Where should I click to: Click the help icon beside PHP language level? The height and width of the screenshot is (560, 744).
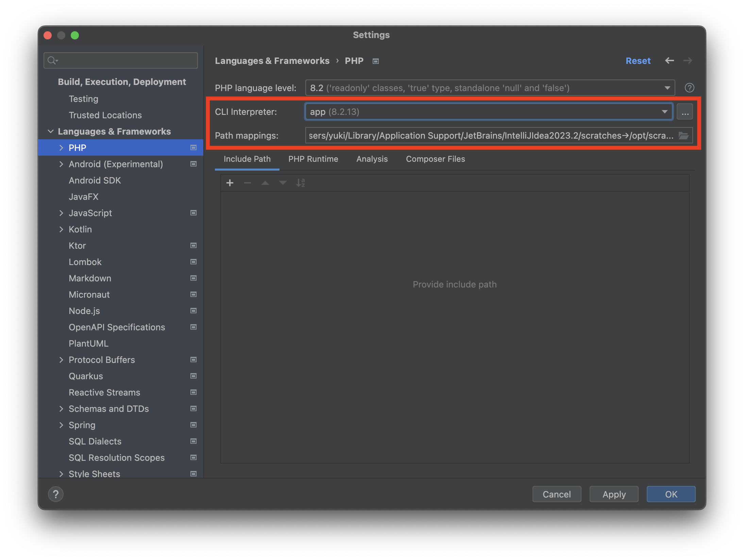coord(689,88)
